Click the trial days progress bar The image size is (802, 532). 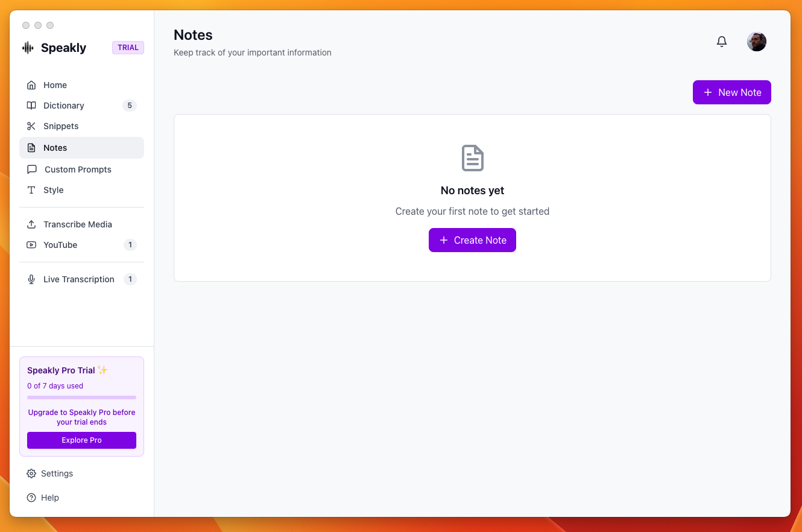pos(81,397)
